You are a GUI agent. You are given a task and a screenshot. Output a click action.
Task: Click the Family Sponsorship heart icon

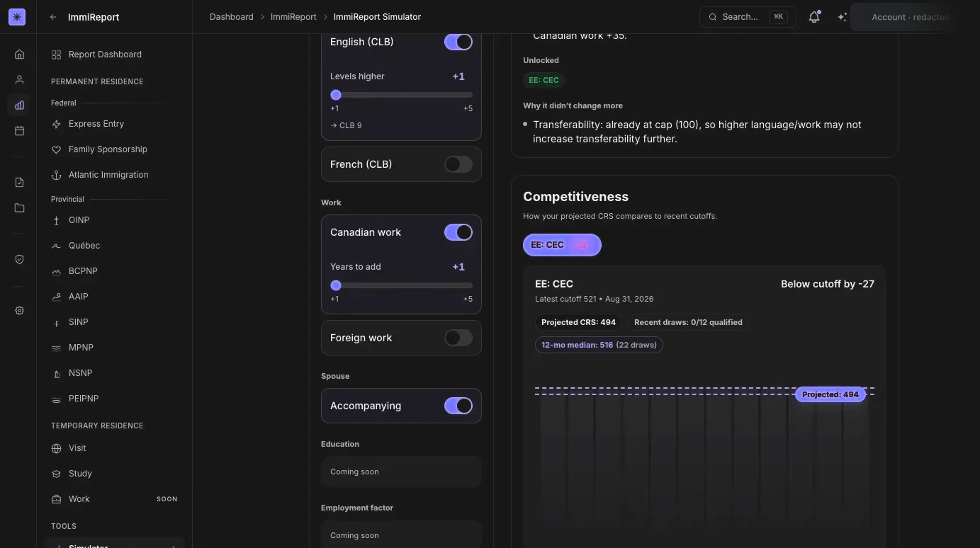click(x=57, y=149)
